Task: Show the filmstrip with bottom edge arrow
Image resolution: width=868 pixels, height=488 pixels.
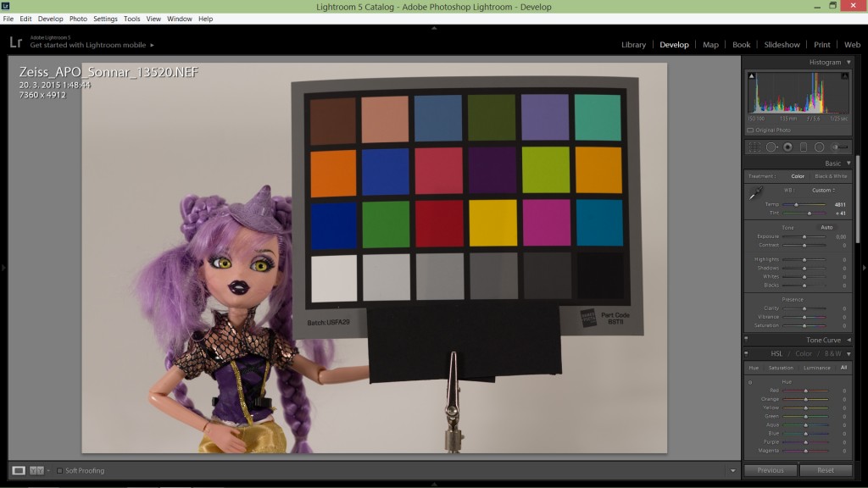Action: (434, 484)
